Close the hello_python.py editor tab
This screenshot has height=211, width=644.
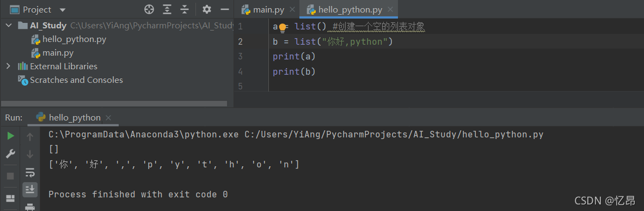click(x=390, y=9)
